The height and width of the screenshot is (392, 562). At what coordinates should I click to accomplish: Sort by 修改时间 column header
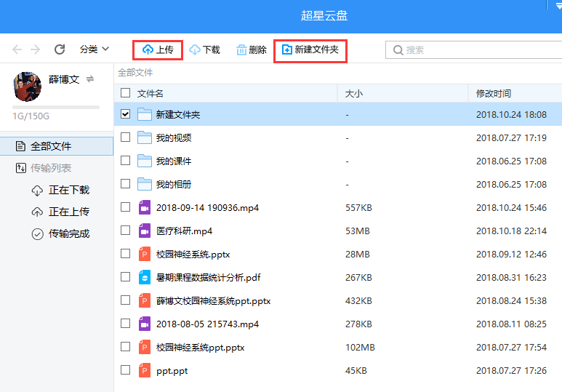pyautogui.click(x=493, y=94)
